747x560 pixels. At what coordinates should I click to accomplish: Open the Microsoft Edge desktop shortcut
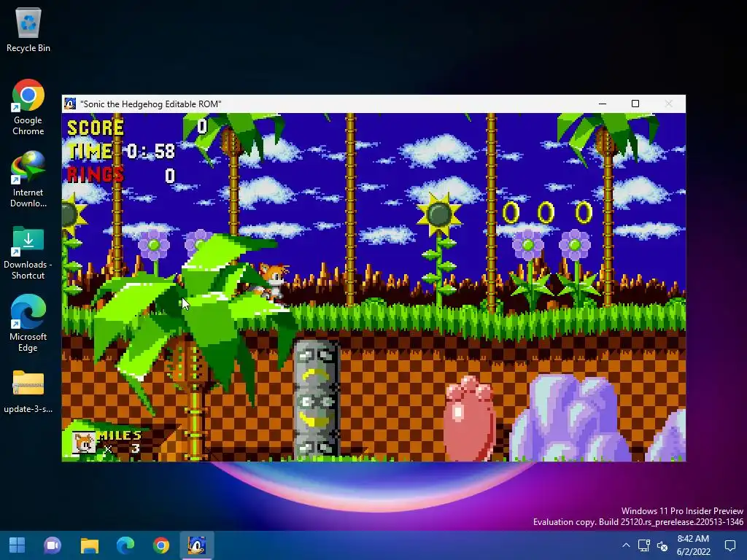click(28, 324)
